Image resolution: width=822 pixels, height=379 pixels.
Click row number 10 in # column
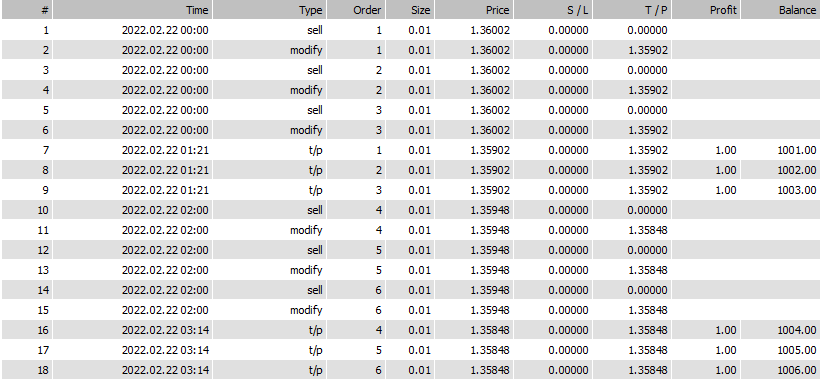point(43,210)
